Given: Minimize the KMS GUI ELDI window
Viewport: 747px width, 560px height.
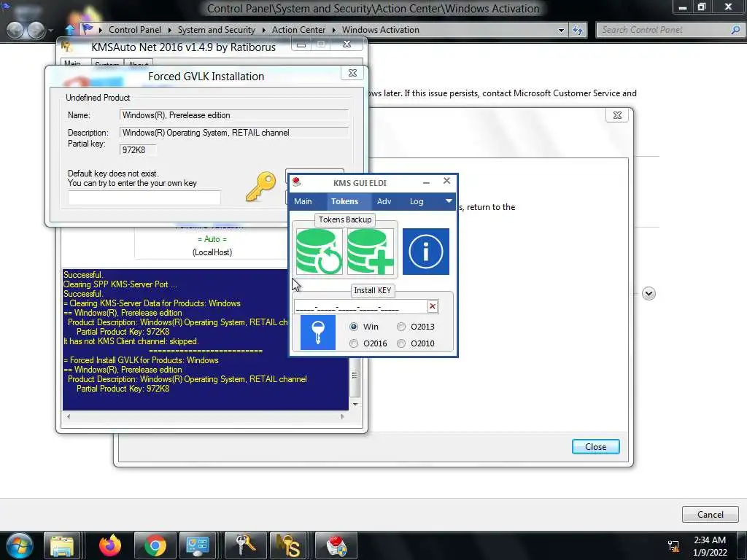Looking at the screenshot, I should 426,182.
